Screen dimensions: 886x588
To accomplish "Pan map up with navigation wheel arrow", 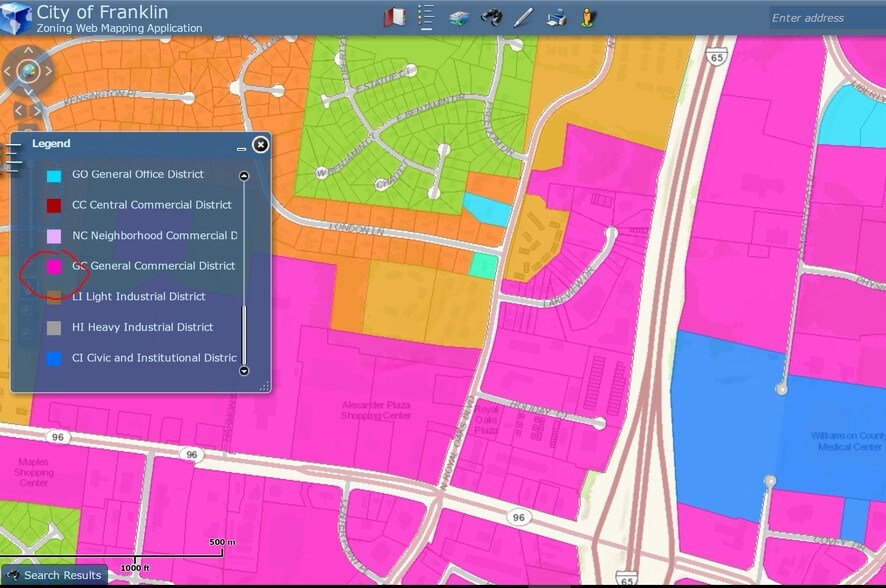I will tap(28, 48).
